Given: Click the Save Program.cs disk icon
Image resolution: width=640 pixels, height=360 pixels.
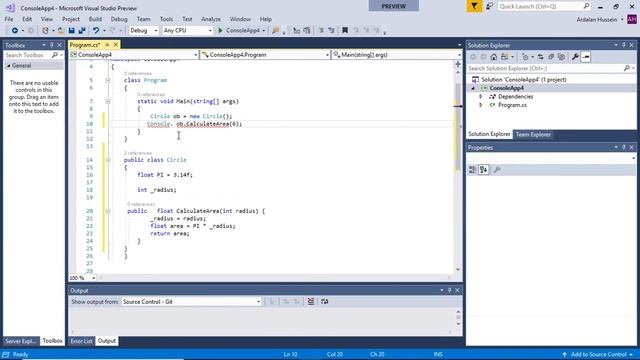Looking at the screenshot, I should click(71, 31).
